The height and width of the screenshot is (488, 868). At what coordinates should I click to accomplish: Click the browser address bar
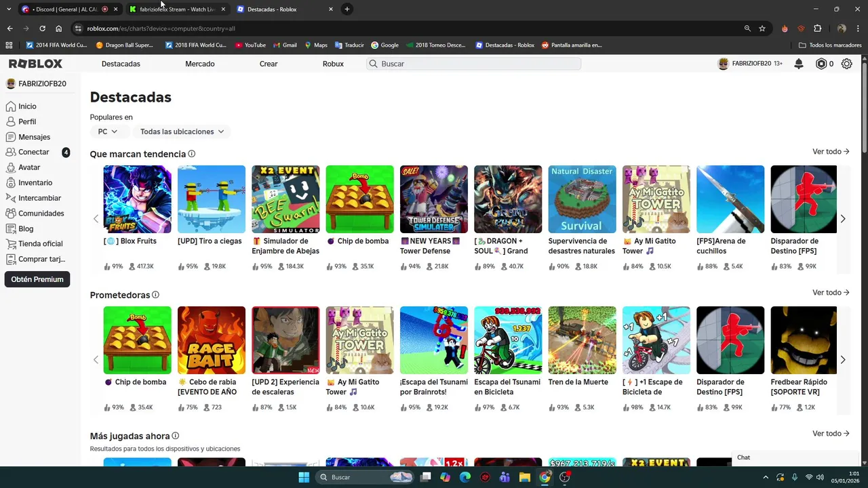pyautogui.click(x=407, y=28)
